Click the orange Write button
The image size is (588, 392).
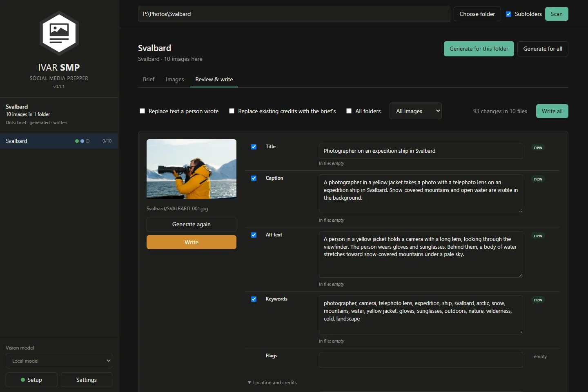(x=192, y=242)
